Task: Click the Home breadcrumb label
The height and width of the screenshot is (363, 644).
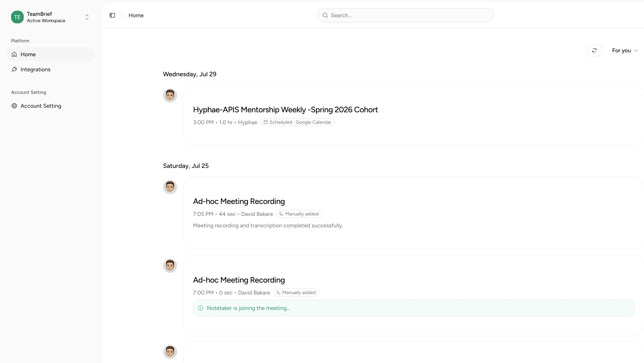Action: pyautogui.click(x=136, y=15)
